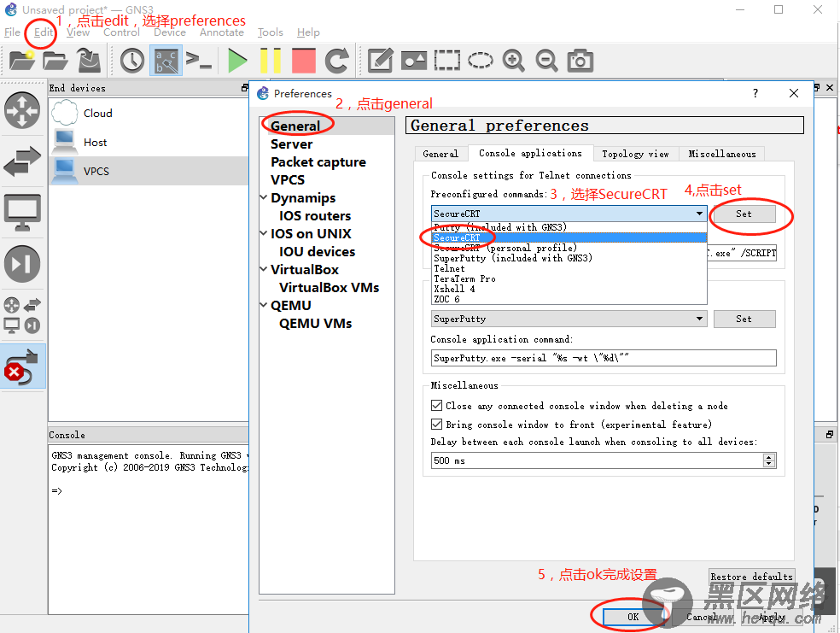Viewport: 840px width, 633px height.
Task: Reload all devices icon
Action: (x=337, y=60)
